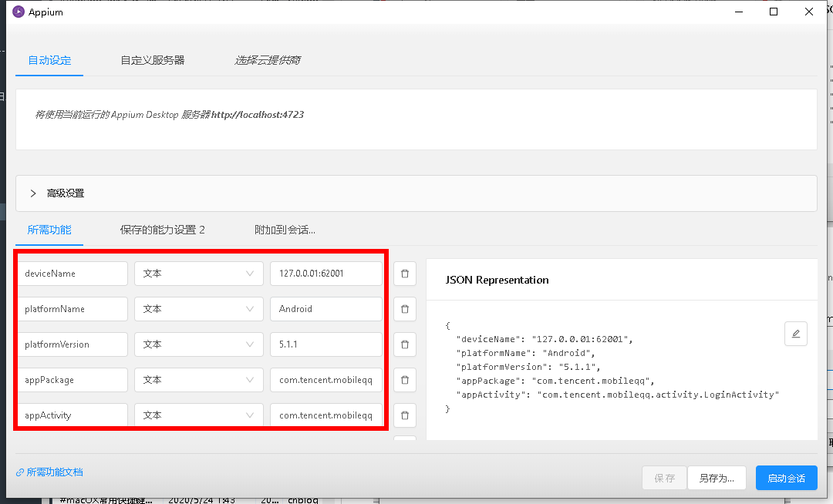Open type dropdown for appActivity row
Screen dimensions: 833x504
coord(199,415)
